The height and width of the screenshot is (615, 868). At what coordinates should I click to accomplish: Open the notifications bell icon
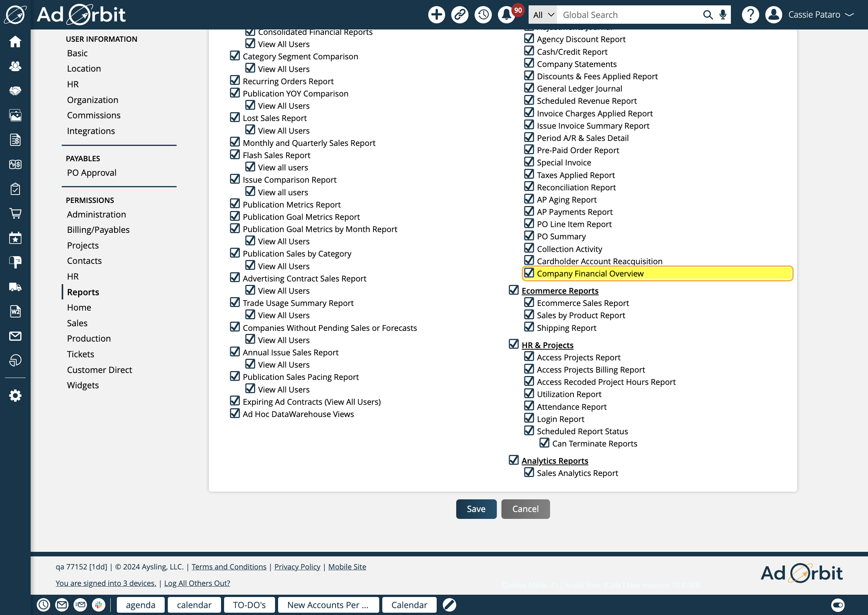506,15
